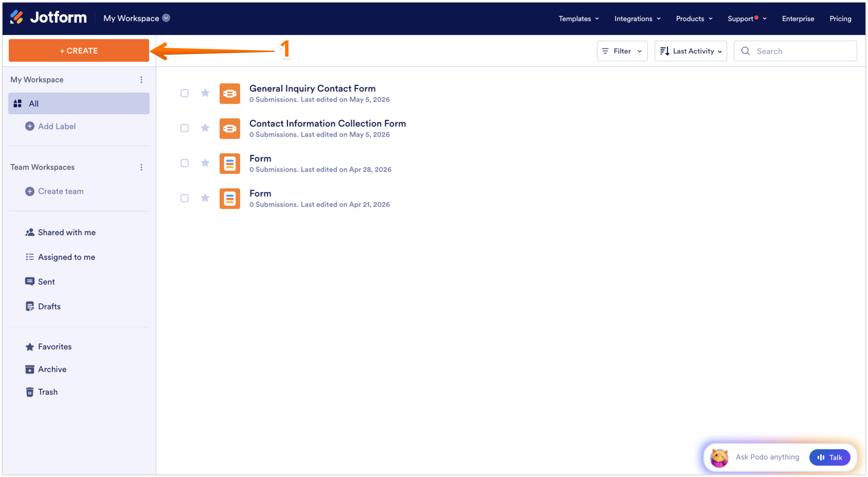Open the Last Activity sort dropdown
This screenshot has height=477, width=868.
pos(691,51)
